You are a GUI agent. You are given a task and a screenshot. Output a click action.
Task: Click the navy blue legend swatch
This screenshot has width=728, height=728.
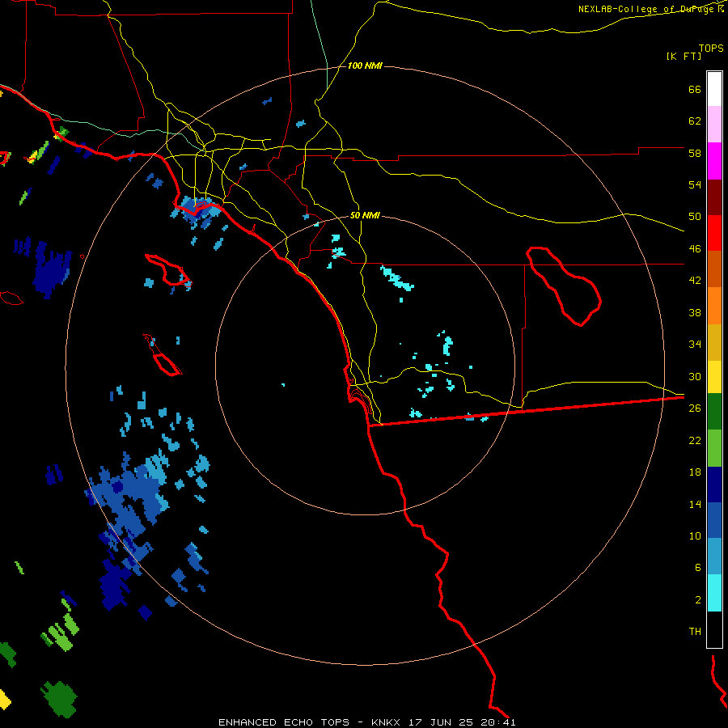click(714, 485)
